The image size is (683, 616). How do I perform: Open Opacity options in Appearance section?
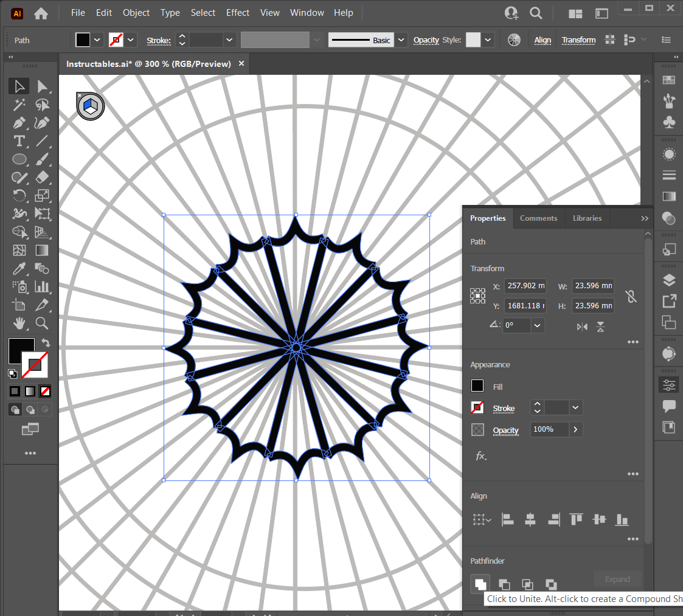(x=506, y=430)
